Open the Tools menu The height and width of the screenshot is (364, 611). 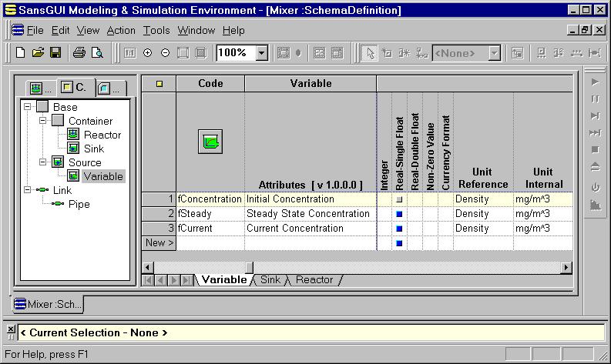pos(156,31)
